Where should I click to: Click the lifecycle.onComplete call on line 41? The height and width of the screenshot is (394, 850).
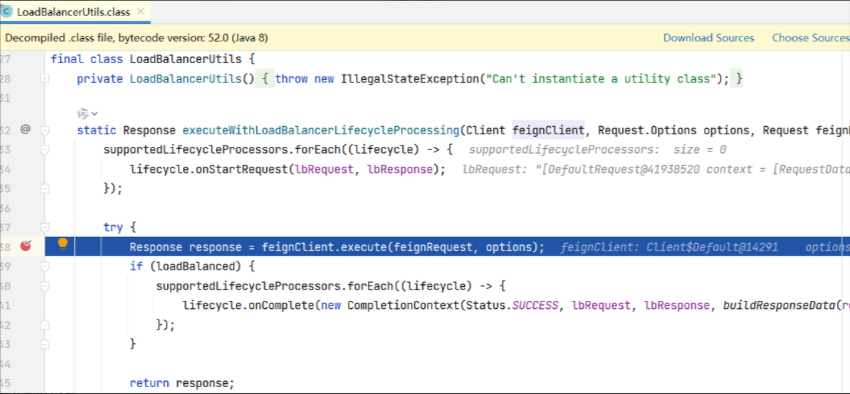(248, 306)
